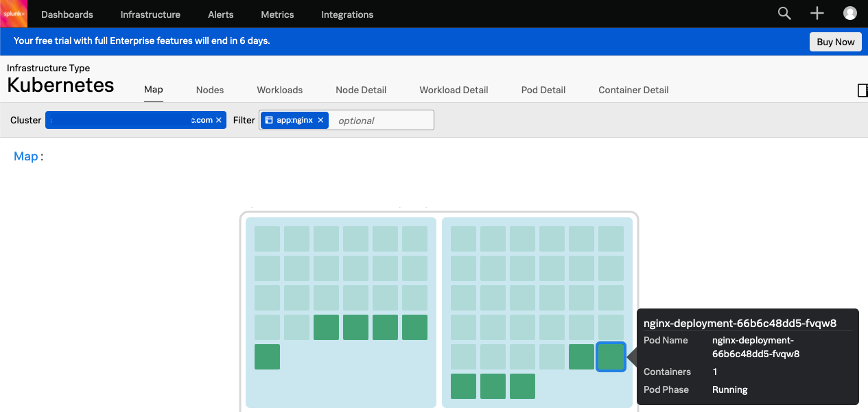
Task: Click the Kubernetes heading
Action: pyautogui.click(x=60, y=86)
